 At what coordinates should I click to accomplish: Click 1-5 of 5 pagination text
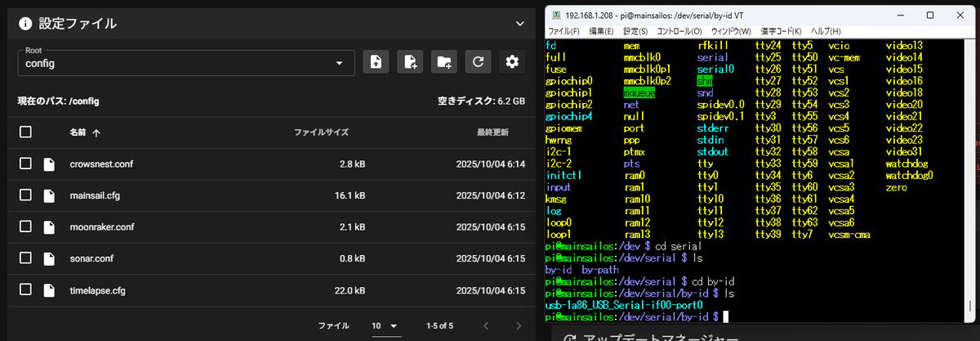[x=439, y=325]
